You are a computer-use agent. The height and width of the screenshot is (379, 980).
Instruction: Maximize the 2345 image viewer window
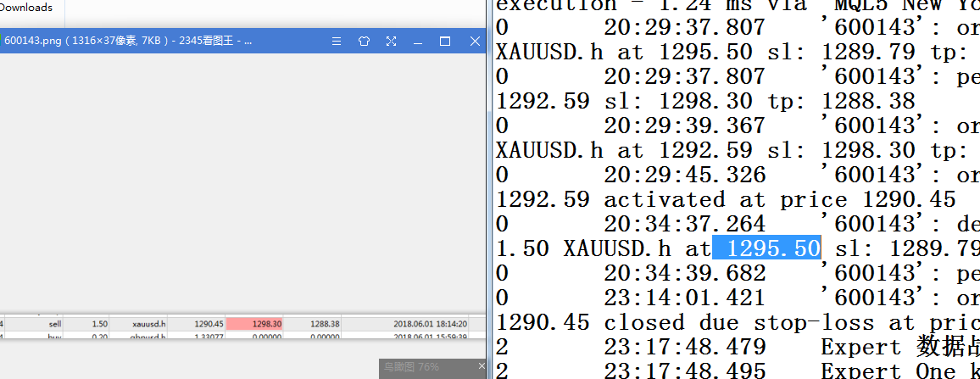click(x=445, y=41)
